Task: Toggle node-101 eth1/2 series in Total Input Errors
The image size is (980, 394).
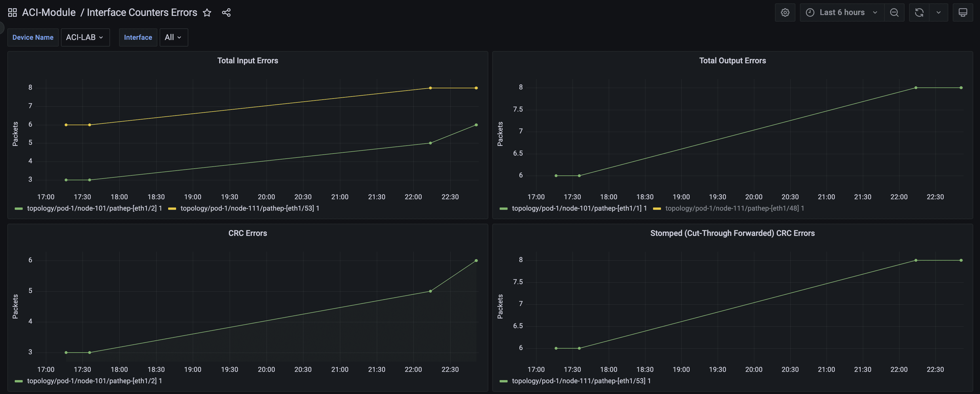Action: pos(94,208)
